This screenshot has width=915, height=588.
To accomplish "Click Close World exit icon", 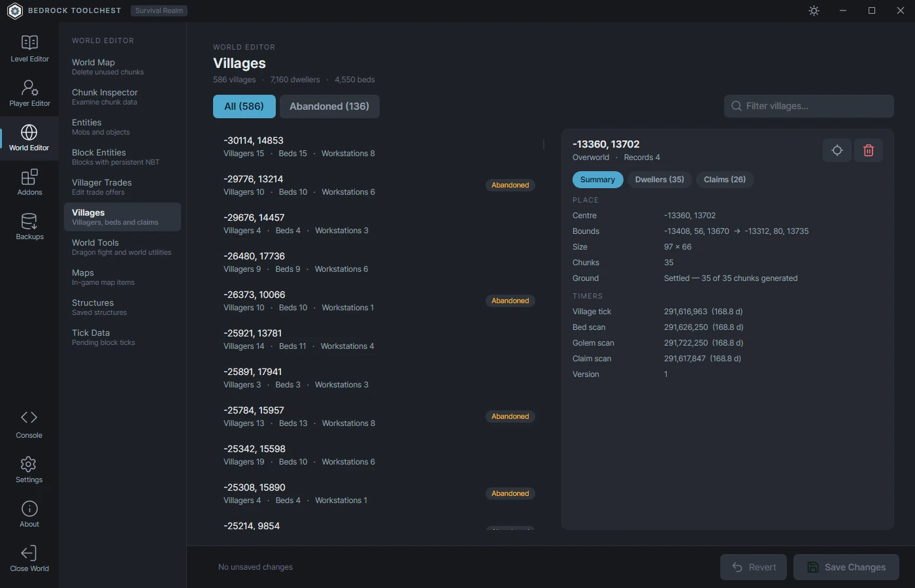I will (29, 553).
